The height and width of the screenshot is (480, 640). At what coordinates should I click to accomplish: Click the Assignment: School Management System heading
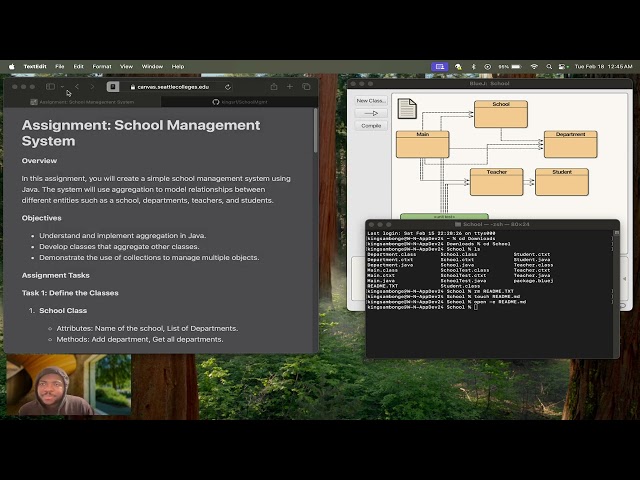point(141,133)
